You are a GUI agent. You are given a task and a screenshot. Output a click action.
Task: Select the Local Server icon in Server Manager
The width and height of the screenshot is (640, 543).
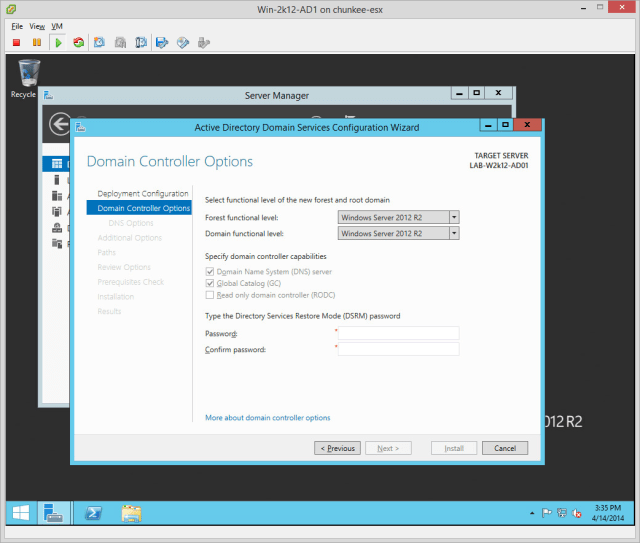coord(57,180)
